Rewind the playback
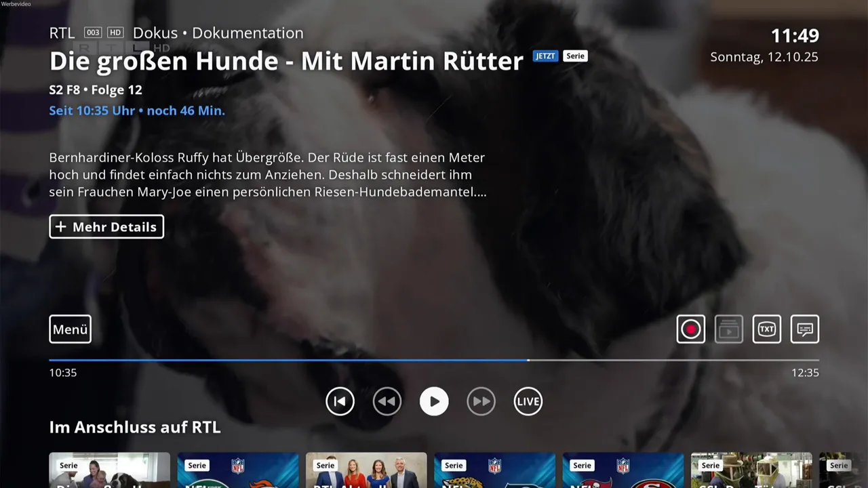This screenshot has height=488, width=868. point(387,401)
